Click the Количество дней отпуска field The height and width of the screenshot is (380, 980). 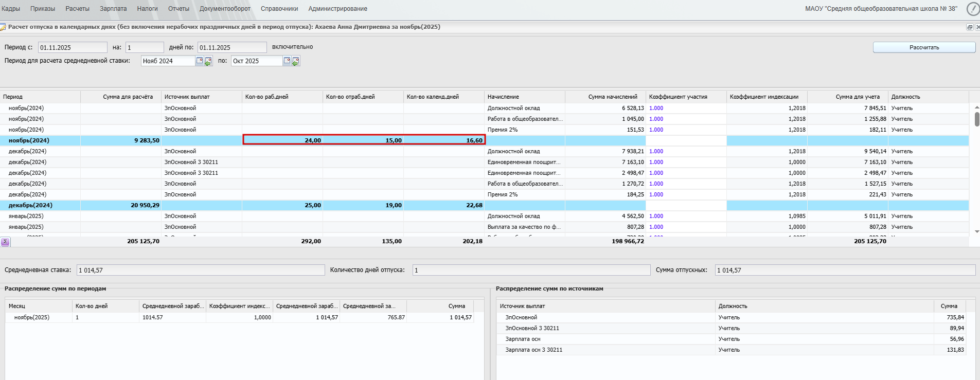coord(531,270)
